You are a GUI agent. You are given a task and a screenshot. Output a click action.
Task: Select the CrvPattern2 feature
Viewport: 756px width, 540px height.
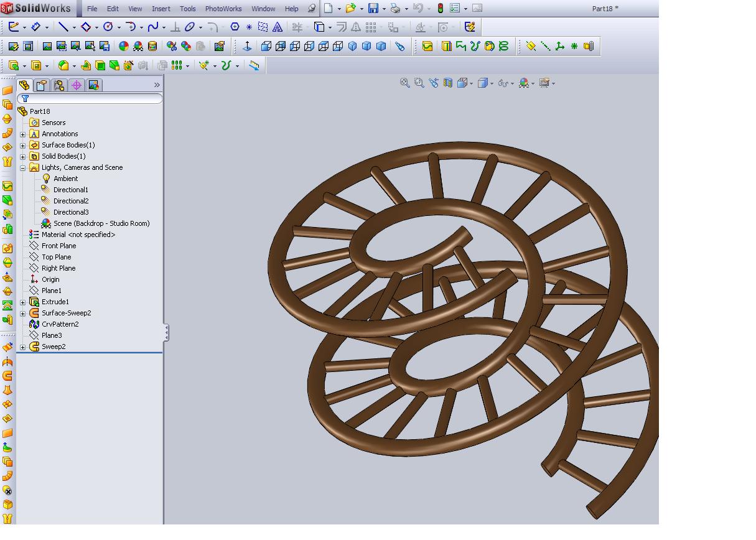[x=60, y=324]
